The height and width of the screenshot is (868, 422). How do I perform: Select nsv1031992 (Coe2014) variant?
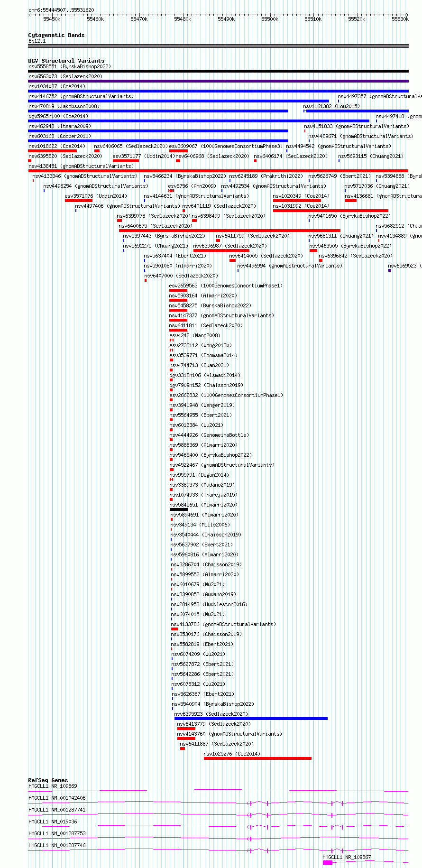(301, 206)
